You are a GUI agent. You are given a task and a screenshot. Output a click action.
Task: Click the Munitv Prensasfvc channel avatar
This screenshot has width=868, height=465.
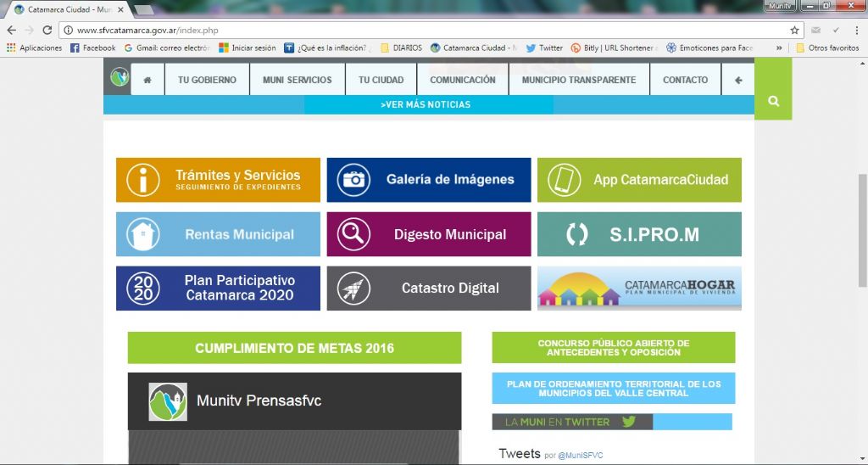click(168, 401)
